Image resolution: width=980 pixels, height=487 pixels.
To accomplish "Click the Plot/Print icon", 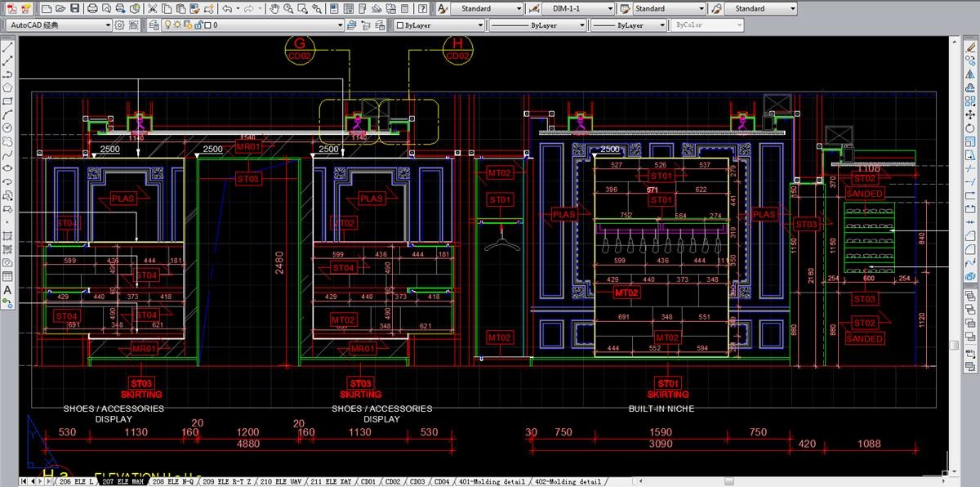I will [92, 8].
